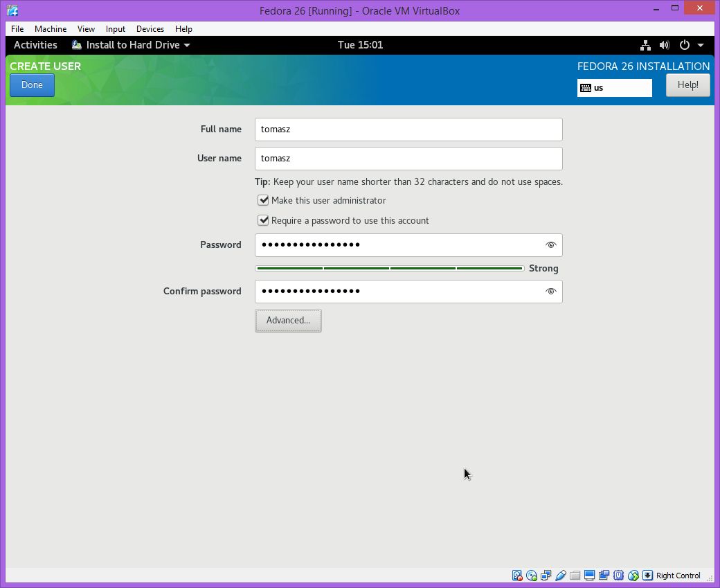The height and width of the screenshot is (588, 720).
Task: Uncheck 'Require a password to use this account'
Action: pyautogui.click(x=263, y=220)
